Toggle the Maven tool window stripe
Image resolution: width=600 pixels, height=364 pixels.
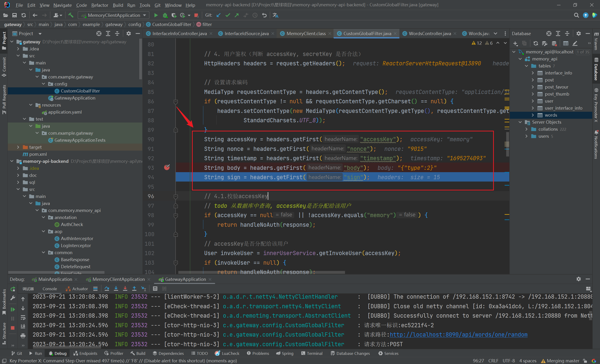pos(596,41)
